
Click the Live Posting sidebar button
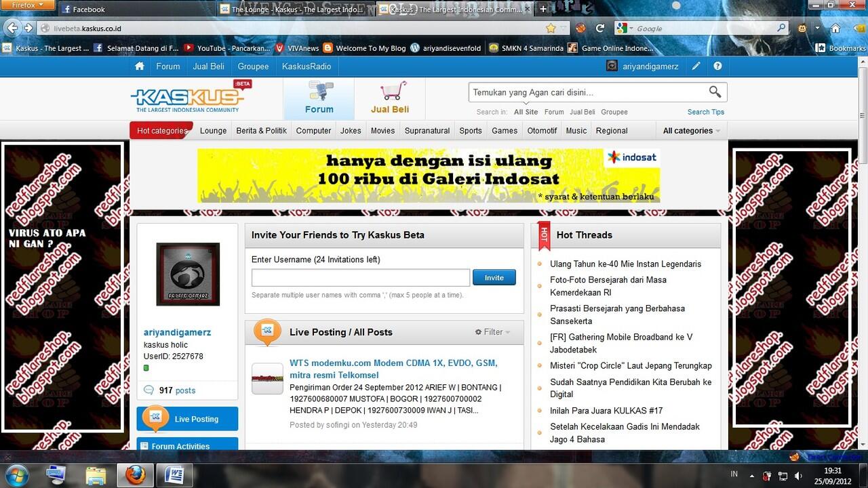pyautogui.click(x=188, y=419)
